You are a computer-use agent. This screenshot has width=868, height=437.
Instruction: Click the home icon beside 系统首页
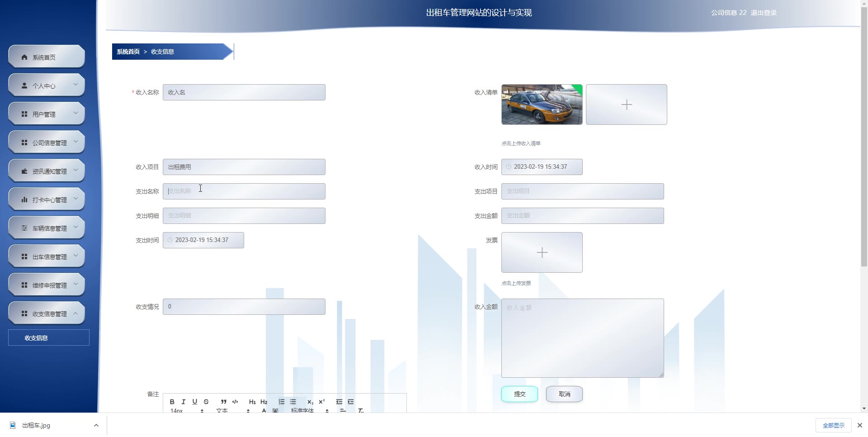[x=24, y=57]
